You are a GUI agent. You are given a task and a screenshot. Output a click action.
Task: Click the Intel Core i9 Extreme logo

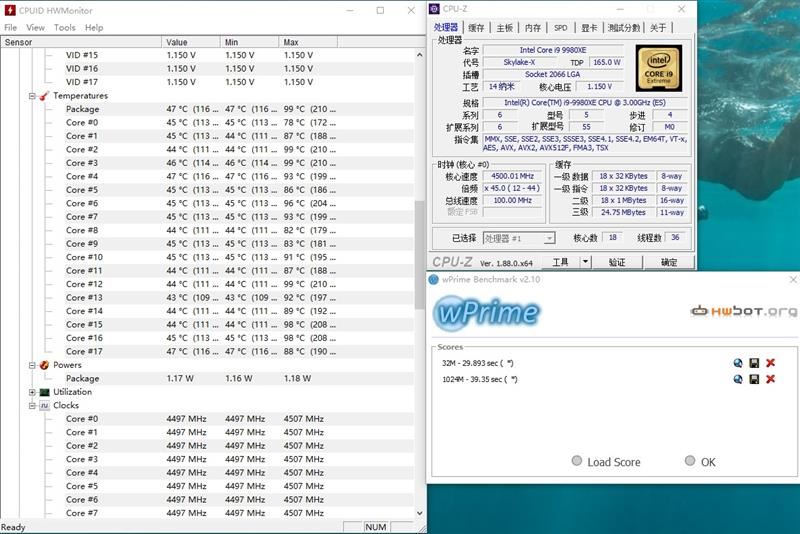pyautogui.click(x=659, y=68)
